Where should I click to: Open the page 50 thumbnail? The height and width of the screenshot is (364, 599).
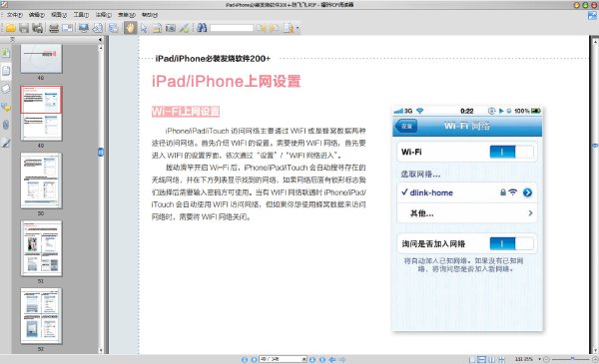[x=41, y=181]
